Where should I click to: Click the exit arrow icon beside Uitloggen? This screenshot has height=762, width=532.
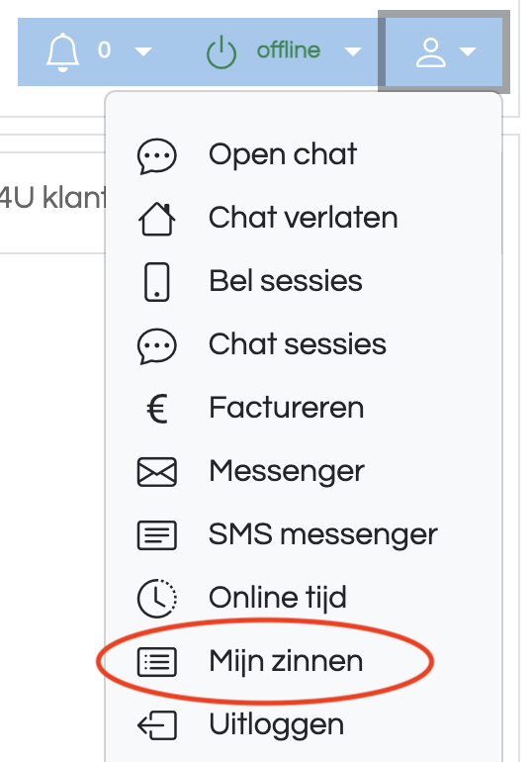[157, 725]
